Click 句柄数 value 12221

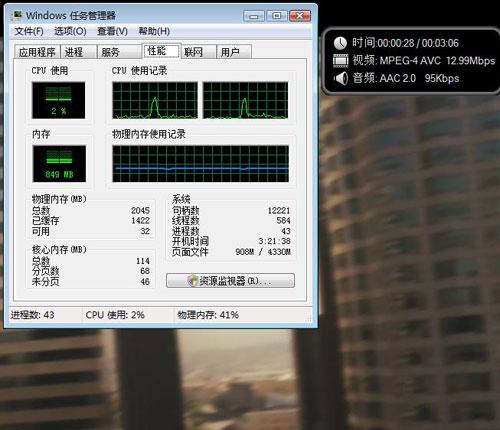(x=279, y=211)
